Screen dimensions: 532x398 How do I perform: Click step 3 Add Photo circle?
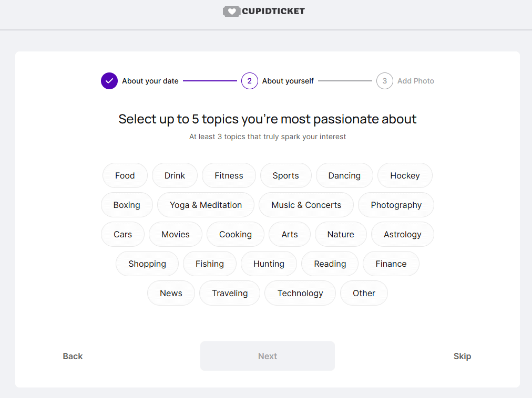(x=385, y=81)
